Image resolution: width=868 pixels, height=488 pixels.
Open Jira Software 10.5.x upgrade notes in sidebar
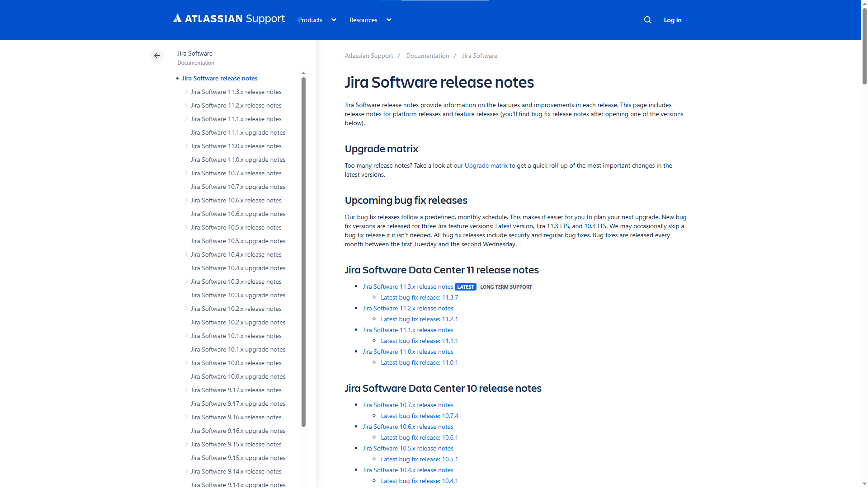(238, 241)
